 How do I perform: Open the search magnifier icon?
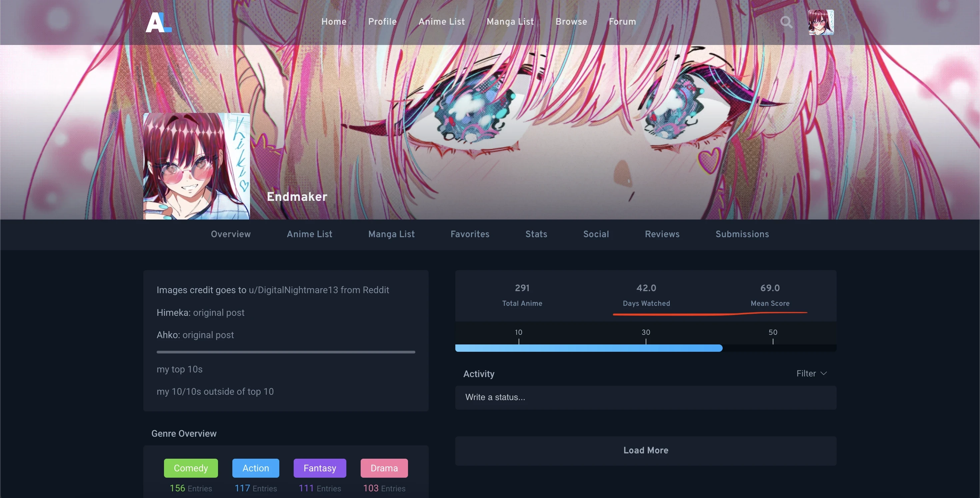tap(786, 22)
